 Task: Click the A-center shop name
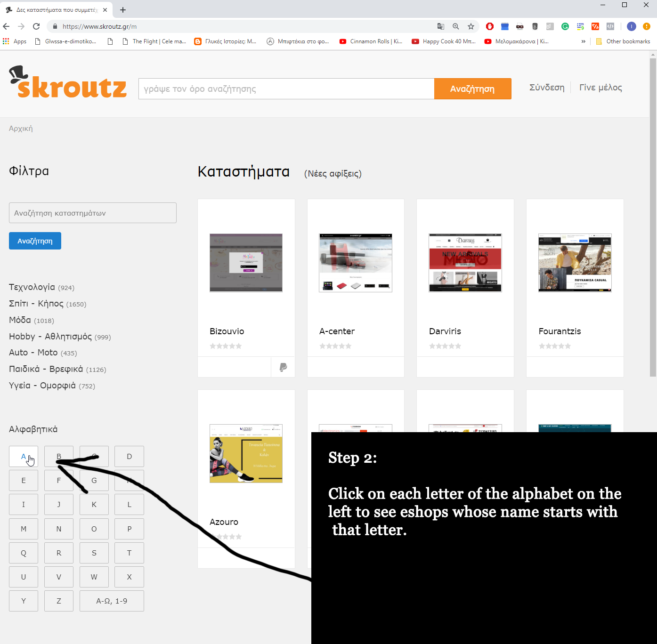coord(337,331)
